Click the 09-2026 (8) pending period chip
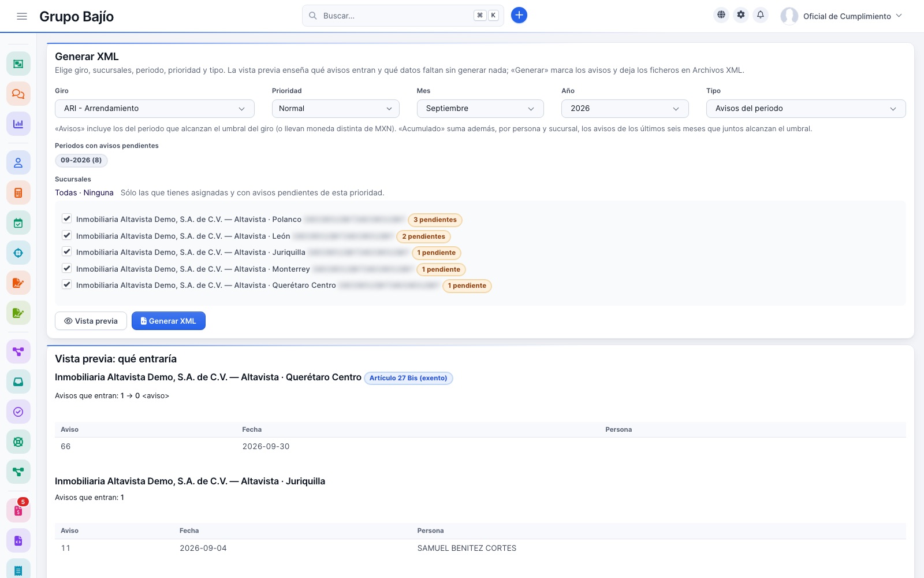 [81, 160]
